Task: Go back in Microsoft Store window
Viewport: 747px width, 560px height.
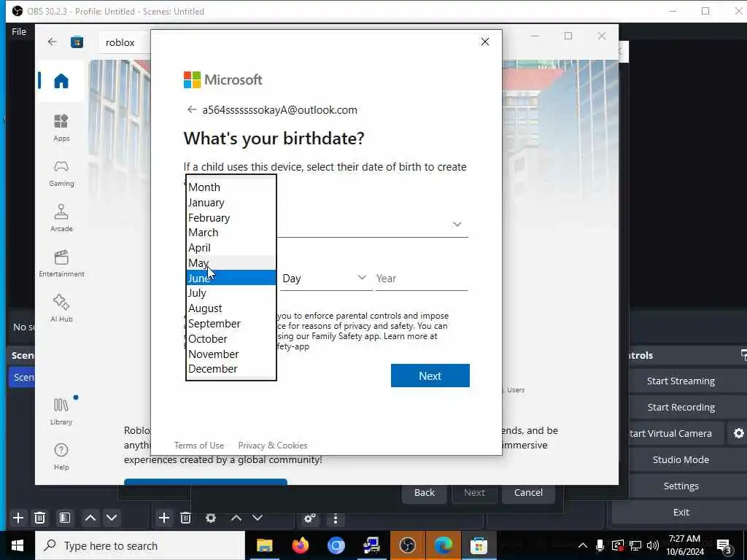Action: coord(53,42)
